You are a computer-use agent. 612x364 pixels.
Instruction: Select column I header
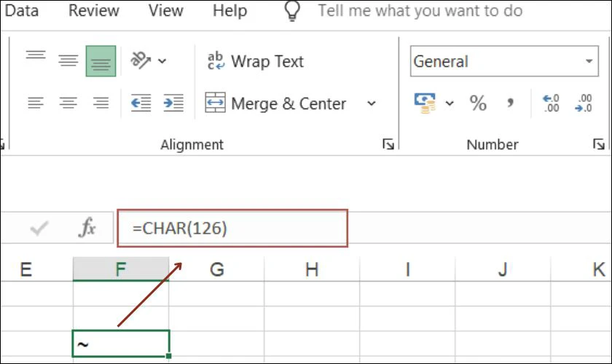pyautogui.click(x=407, y=269)
